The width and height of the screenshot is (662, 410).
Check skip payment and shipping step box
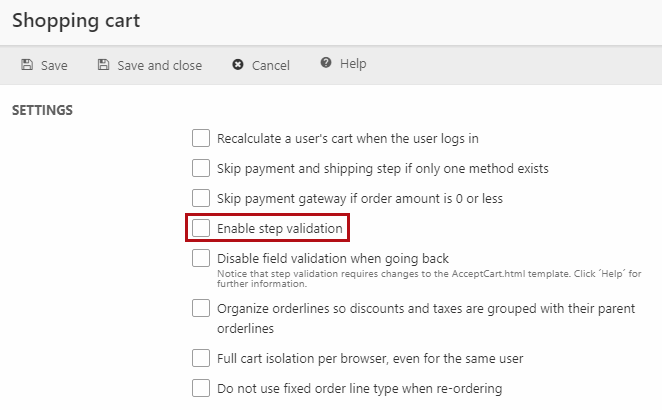coord(201,168)
